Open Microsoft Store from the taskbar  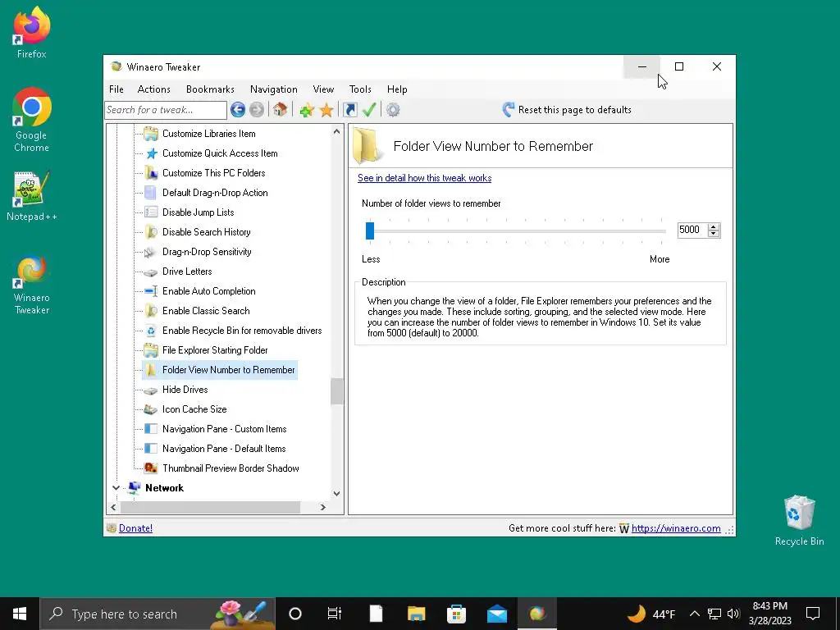click(456, 614)
